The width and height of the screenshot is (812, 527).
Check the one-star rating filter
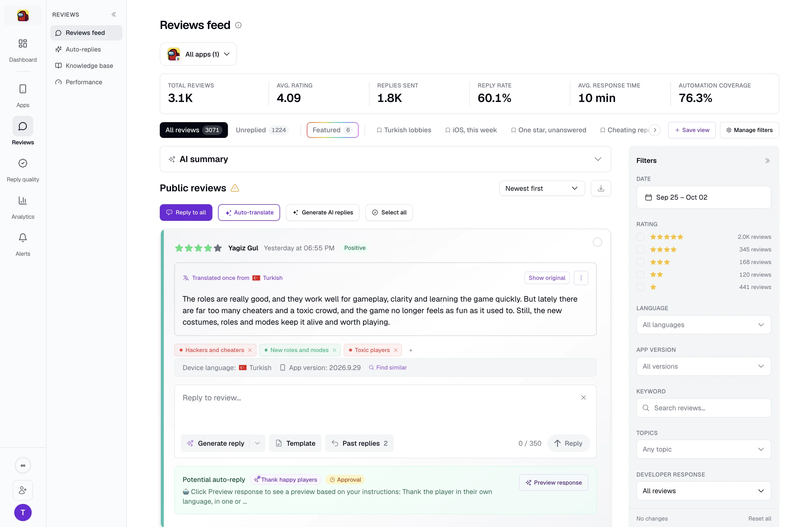point(640,287)
